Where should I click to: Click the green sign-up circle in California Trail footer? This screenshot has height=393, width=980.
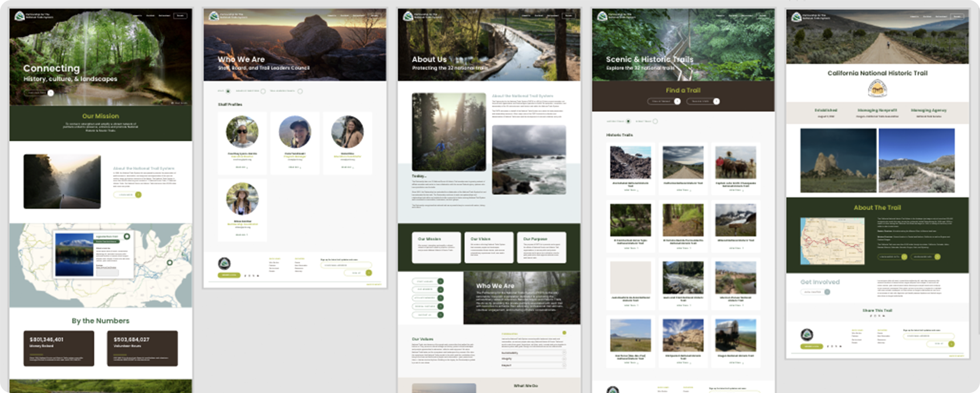click(951, 344)
